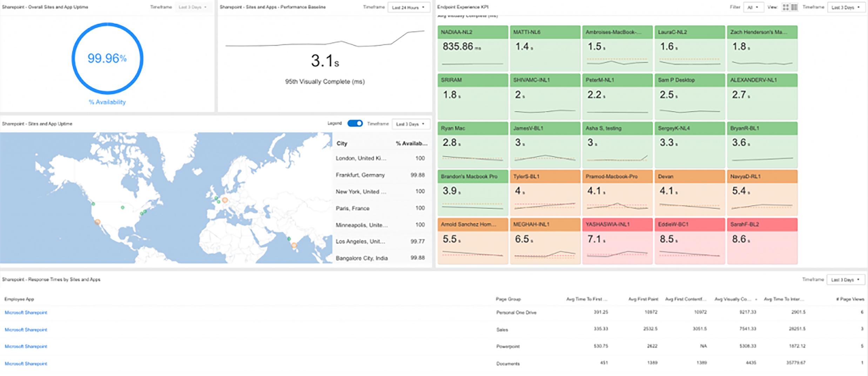
Task: Select the NADIAA-NL2 endpoint tile
Action: point(473,48)
